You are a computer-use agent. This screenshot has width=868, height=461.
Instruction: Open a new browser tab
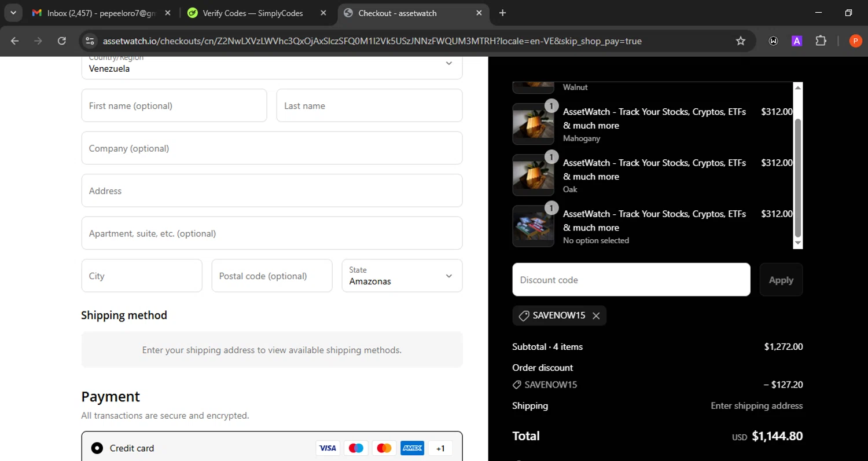502,13
